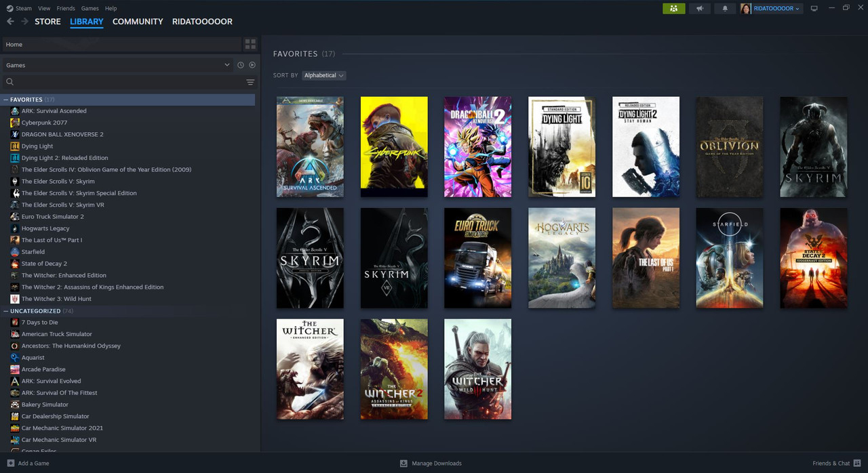Click the recent activity clock icon

coord(240,65)
